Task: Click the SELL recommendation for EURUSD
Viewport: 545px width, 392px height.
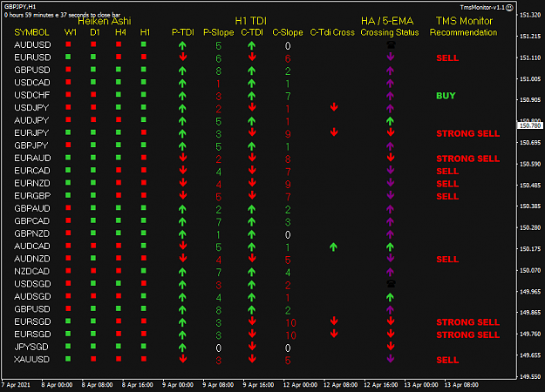Action: pyautogui.click(x=447, y=58)
